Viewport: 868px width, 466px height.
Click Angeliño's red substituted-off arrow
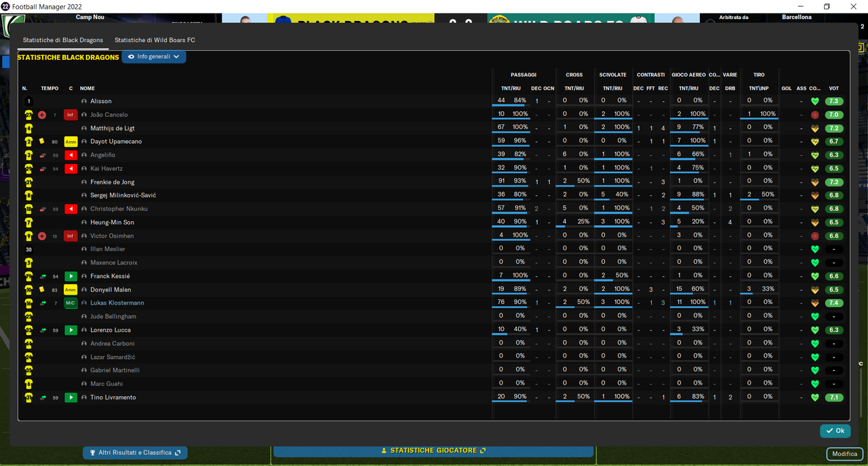coord(71,155)
